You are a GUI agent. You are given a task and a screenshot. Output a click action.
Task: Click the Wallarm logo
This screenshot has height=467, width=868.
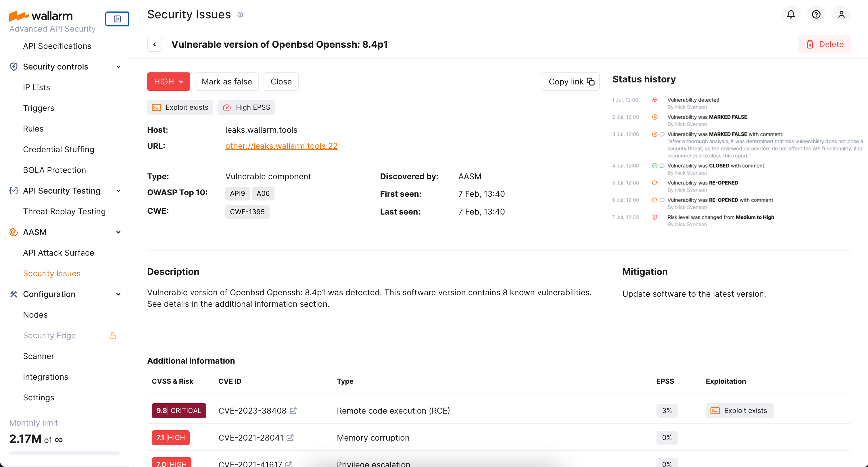(41, 16)
